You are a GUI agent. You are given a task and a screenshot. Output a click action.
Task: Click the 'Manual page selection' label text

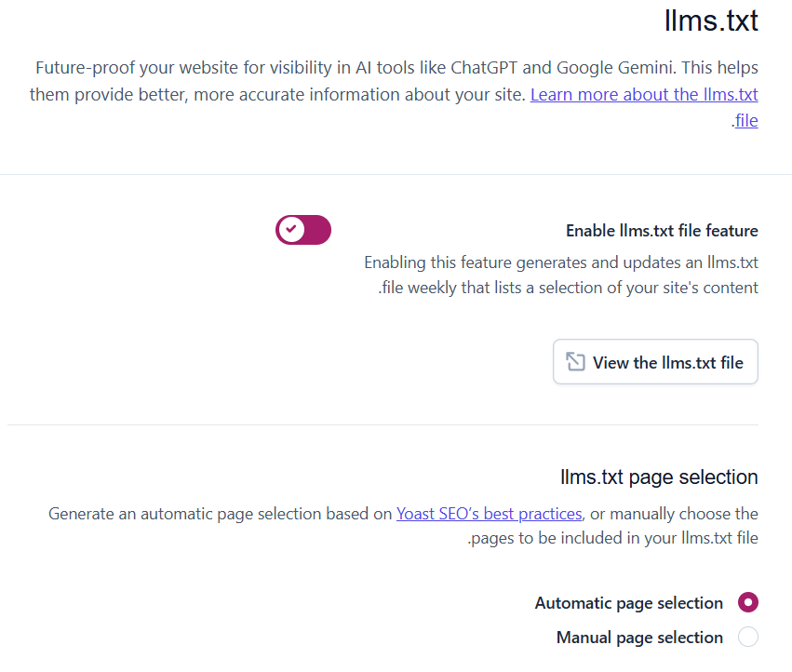point(639,638)
